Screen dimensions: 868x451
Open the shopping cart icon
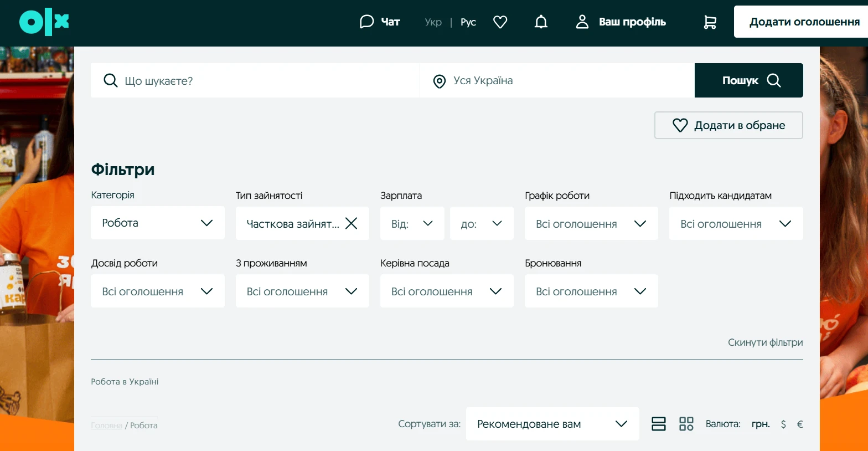pyautogui.click(x=710, y=22)
